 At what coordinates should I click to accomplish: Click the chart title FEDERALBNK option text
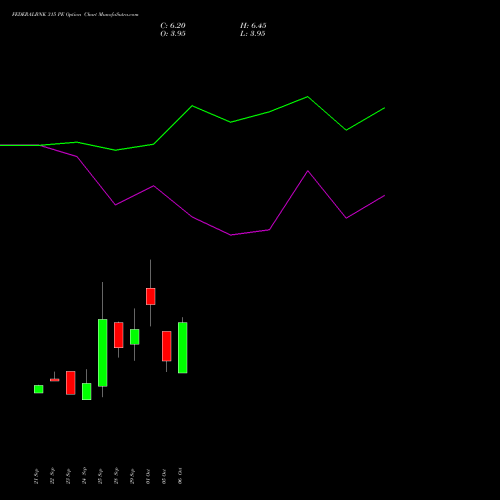(x=75, y=14)
